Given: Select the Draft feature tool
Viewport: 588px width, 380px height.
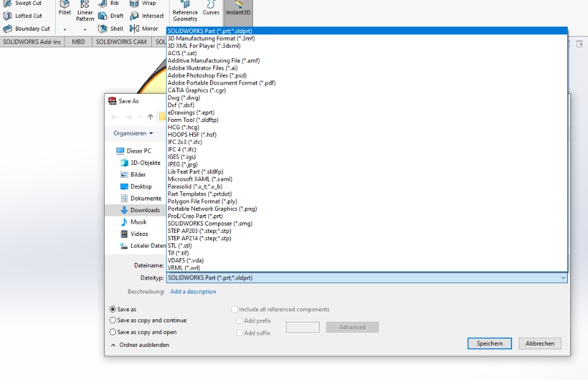Looking at the screenshot, I should [111, 16].
